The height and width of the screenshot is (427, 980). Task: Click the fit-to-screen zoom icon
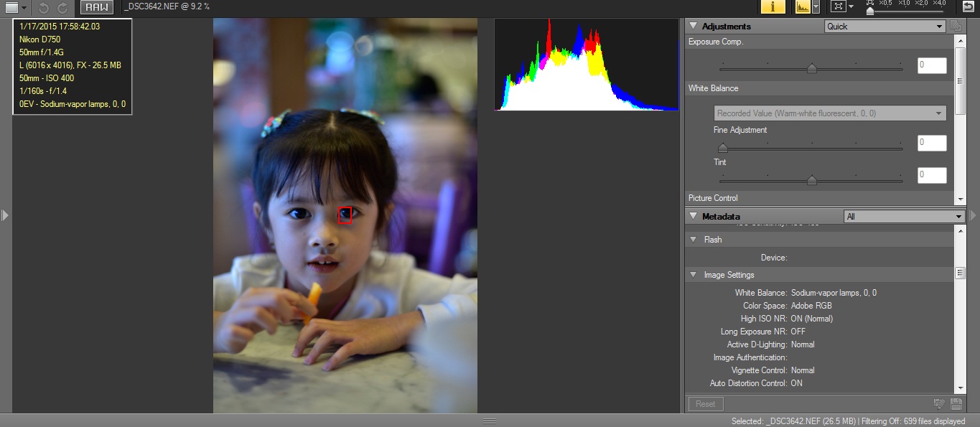click(x=837, y=7)
